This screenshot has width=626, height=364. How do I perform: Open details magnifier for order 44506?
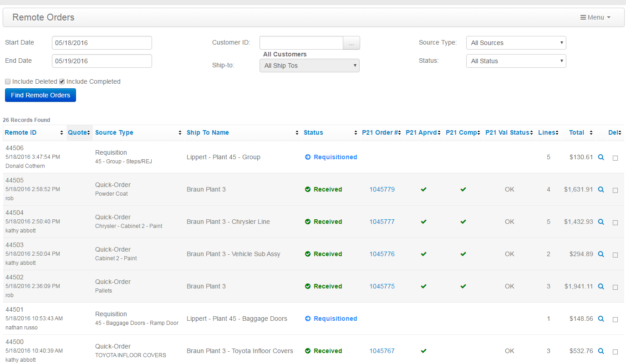(601, 157)
